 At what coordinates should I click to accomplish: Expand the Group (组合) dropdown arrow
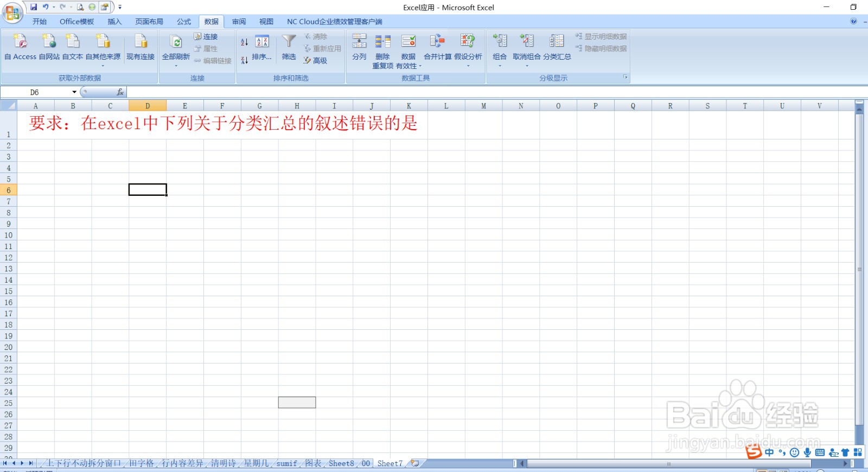pos(500,66)
